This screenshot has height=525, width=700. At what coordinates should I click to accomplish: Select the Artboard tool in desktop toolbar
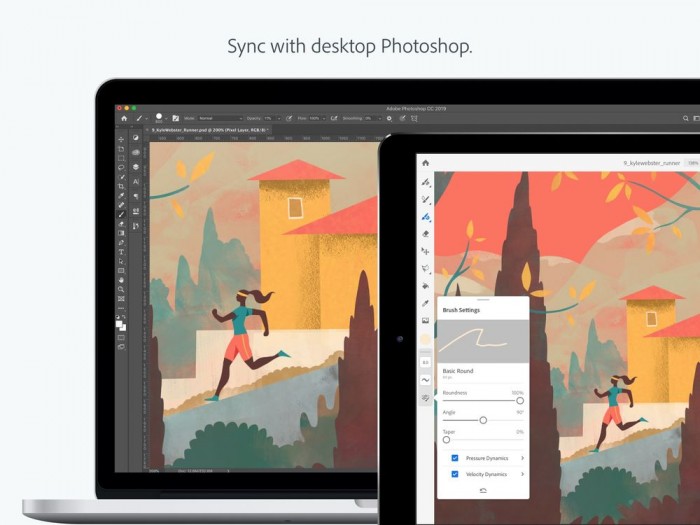(x=121, y=149)
